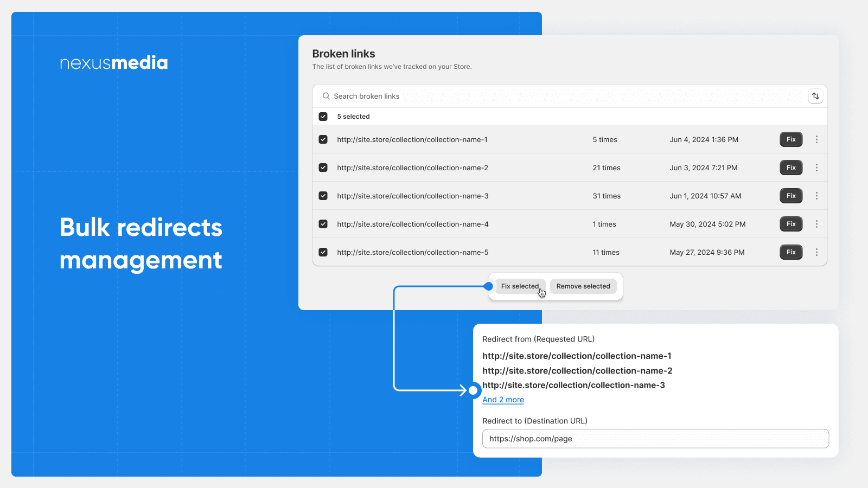
Task: Open the three-dot menu for collection-name-1
Action: (816, 139)
